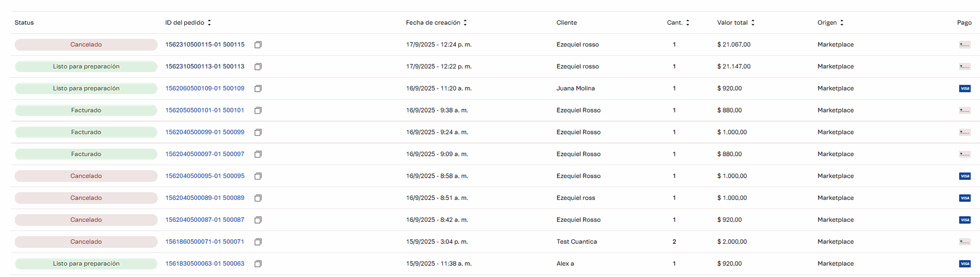This screenshot has width=980, height=277.
Task: Sort orders by Valor total
Action: pos(753,22)
